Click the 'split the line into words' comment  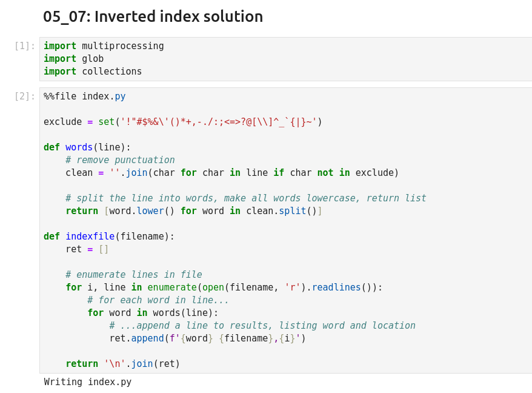coord(245,198)
